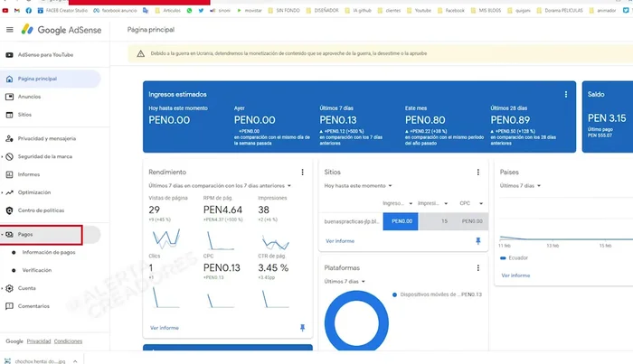Open the Verificación submenu item

tap(37, 270)
